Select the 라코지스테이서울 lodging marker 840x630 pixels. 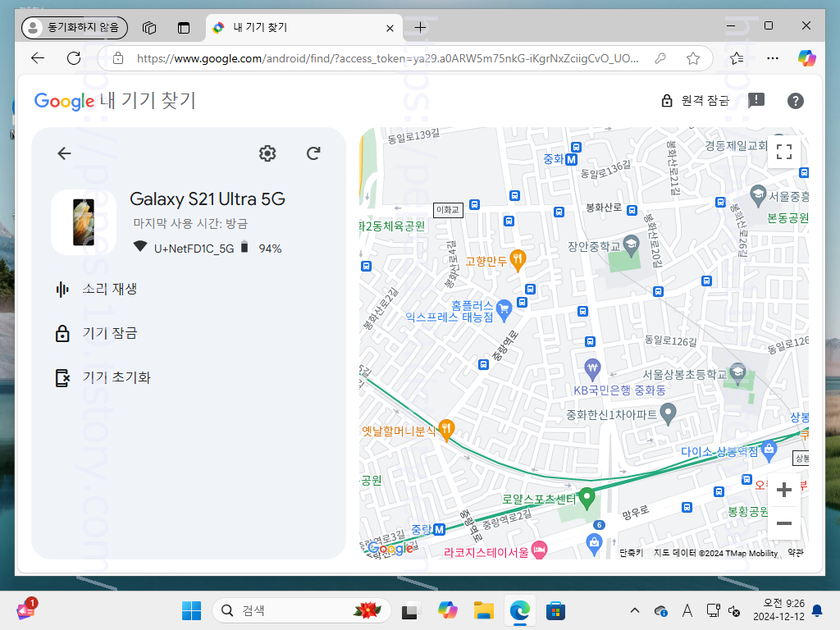(x=540, y=550)
